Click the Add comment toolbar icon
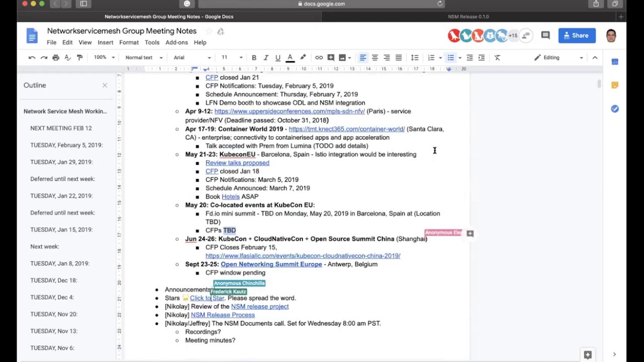Screen dimensions: 644x362 pos(331,57)
